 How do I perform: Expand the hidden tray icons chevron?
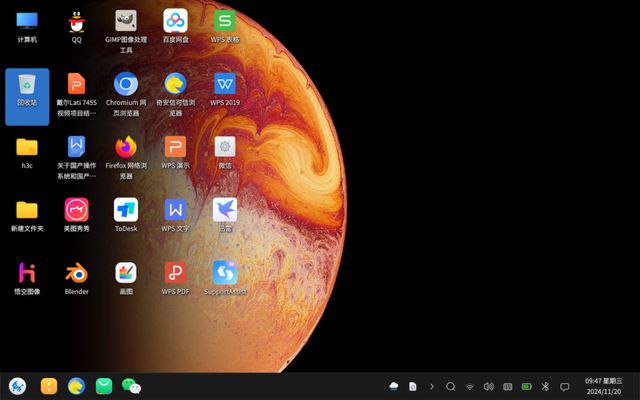pyautogui.click(x=432, y=386)
